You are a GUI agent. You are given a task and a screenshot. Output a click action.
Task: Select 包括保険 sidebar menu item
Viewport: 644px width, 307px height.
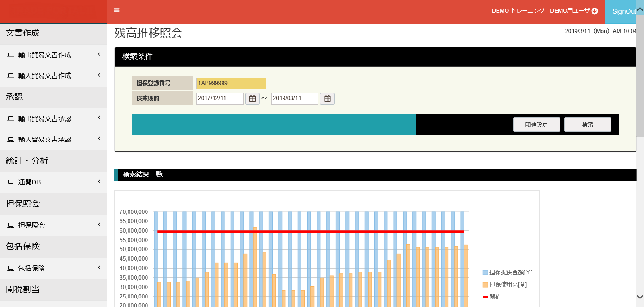[x=31, y=268]
